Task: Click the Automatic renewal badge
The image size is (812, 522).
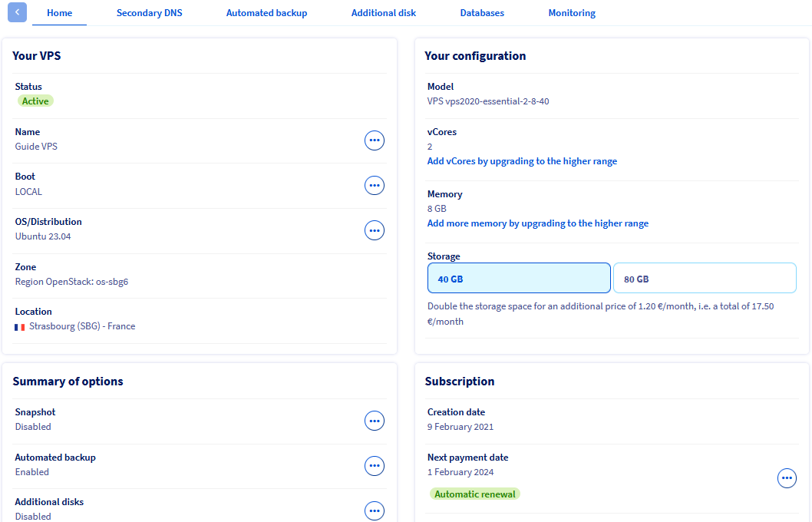Action: [x=475, y=494]
